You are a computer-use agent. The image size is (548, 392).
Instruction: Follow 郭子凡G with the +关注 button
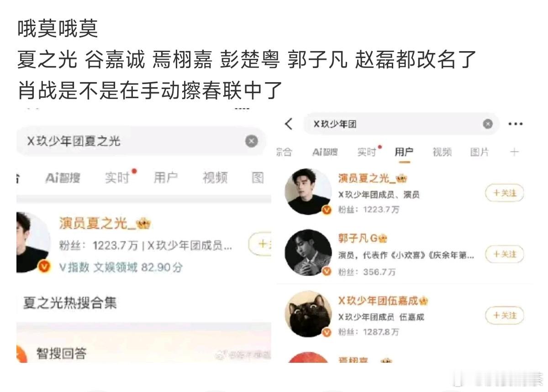tap(504, 254)
